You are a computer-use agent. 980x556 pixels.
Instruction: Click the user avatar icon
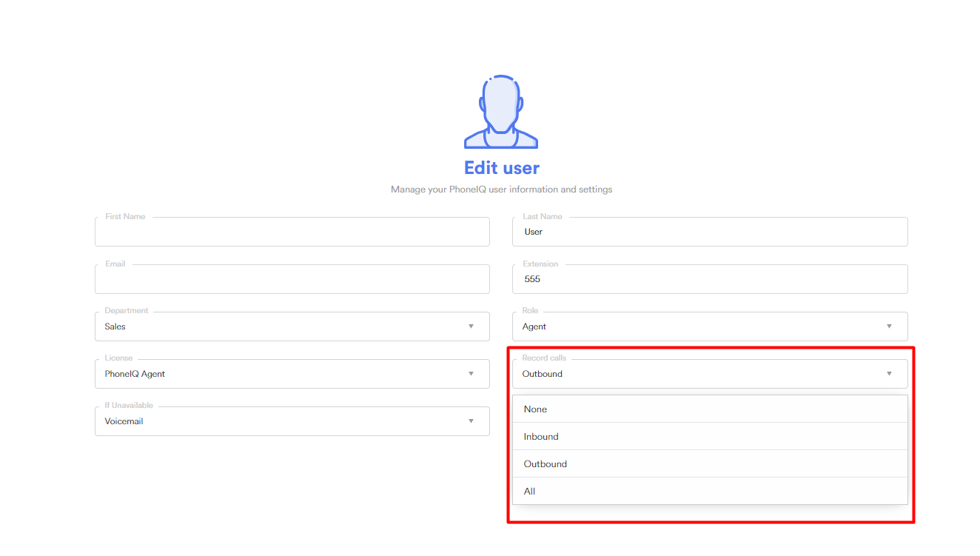click(x=501, y=112)
